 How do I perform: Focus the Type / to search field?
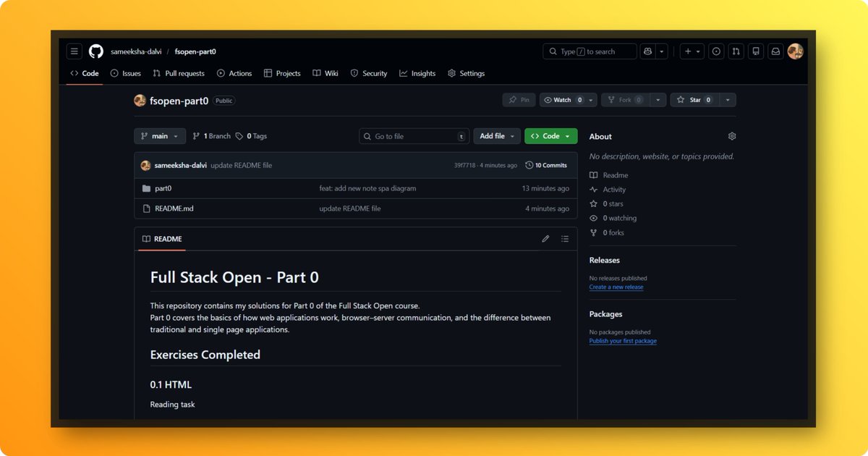pyautogui.click(x=590, y=51)
